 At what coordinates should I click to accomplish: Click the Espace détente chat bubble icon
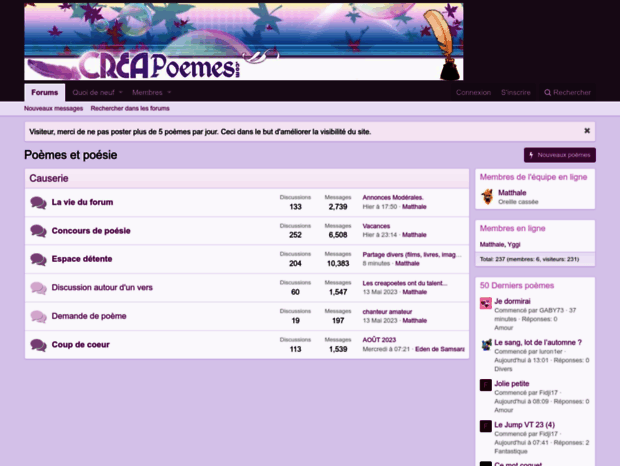tap(38, 260)
